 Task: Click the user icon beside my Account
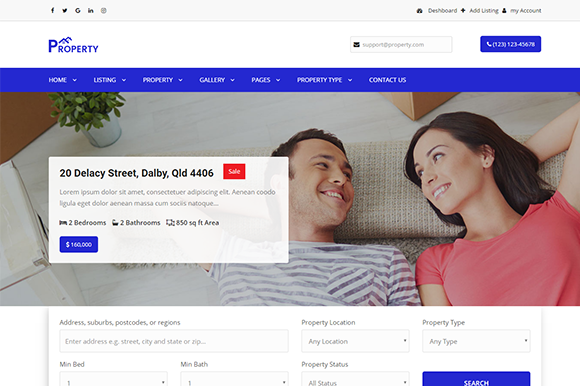pos(504,10)
